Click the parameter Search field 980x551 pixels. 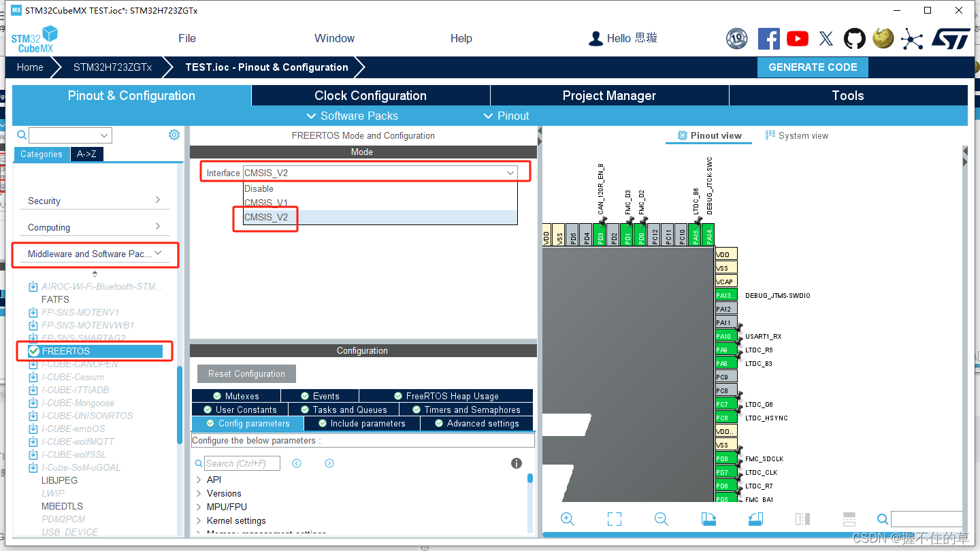pos(242,463)
